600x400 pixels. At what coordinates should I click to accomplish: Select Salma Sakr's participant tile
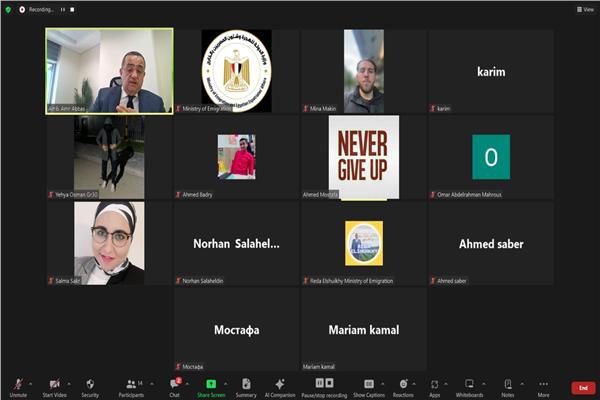109,243
